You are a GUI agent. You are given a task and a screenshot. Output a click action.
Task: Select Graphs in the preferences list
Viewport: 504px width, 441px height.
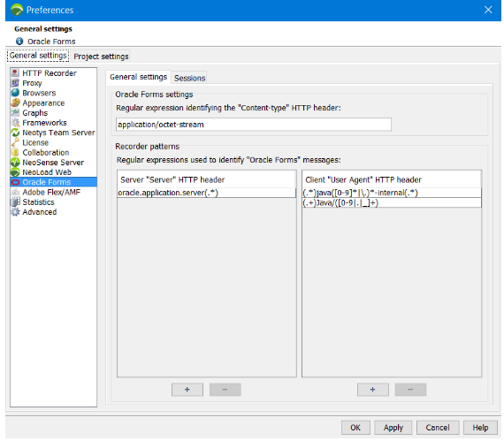(x=35, y=113)
